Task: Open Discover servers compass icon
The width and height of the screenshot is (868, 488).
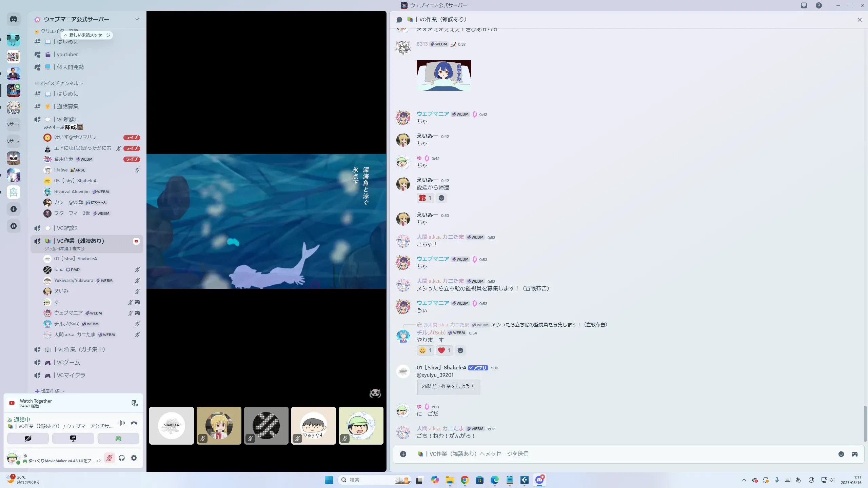Action: [x=14, y=226]
